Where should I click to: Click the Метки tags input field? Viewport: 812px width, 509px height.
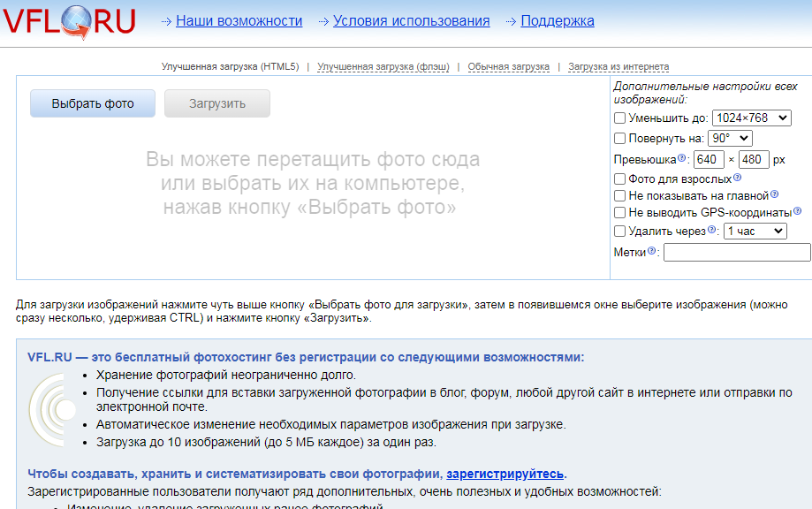(x=737, y=253)
